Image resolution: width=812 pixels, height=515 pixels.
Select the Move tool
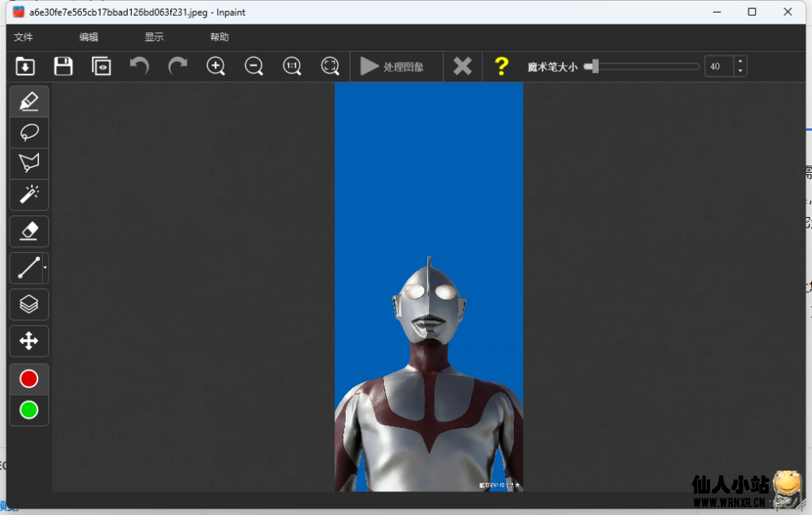(29, 341)
